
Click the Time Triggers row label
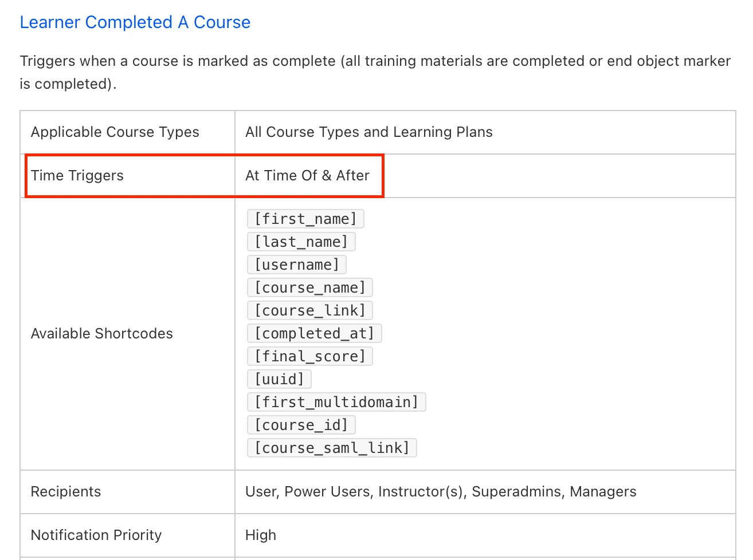coord(77,176)
